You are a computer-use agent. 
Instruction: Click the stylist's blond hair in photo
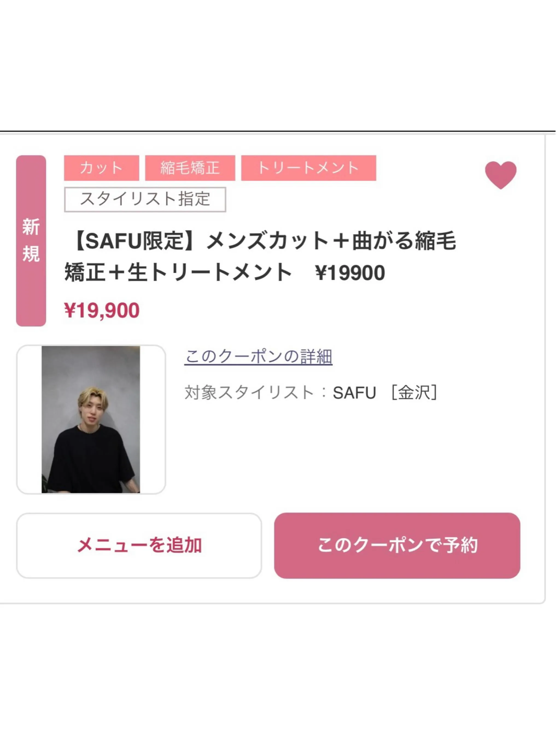pyautogui.click(x=93, y=397)
